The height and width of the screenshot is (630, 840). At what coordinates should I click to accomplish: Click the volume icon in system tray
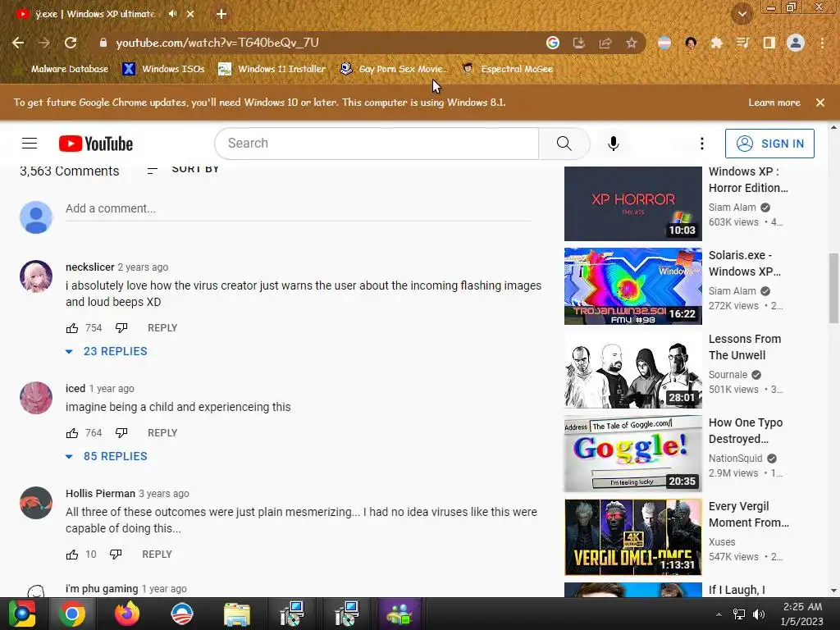point(759,614)
